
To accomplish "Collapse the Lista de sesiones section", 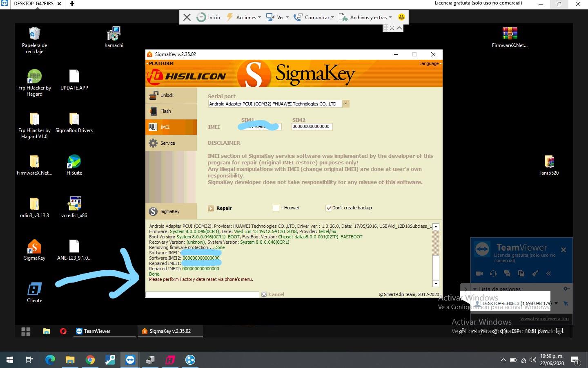I will coord(475,289).
